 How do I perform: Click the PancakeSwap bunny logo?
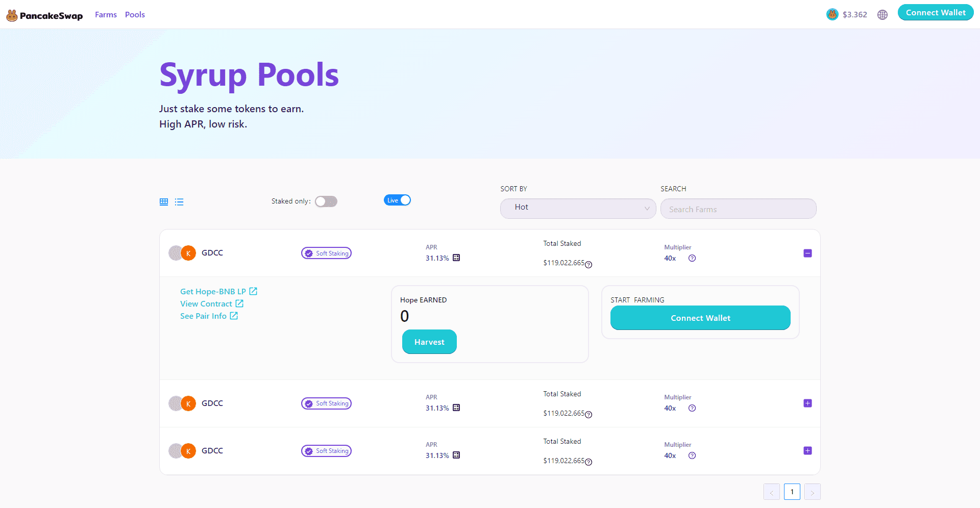click(44, 15)
